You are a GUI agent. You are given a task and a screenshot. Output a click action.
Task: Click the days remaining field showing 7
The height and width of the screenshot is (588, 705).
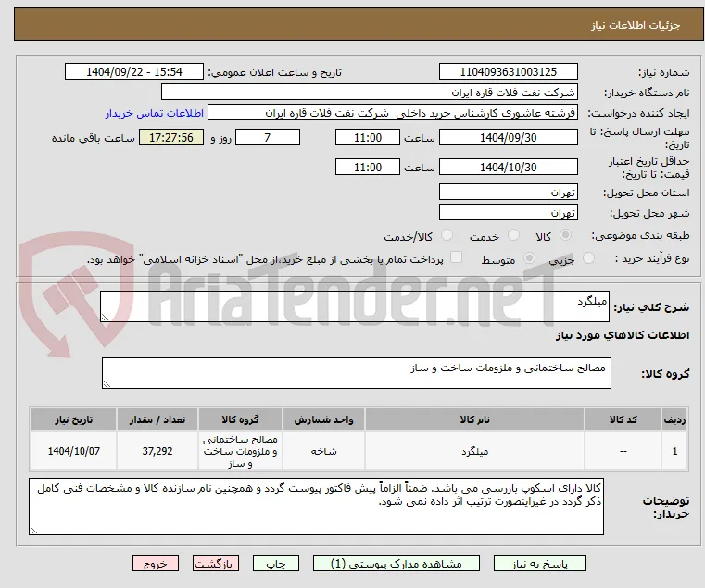click(x=268, y=138)
